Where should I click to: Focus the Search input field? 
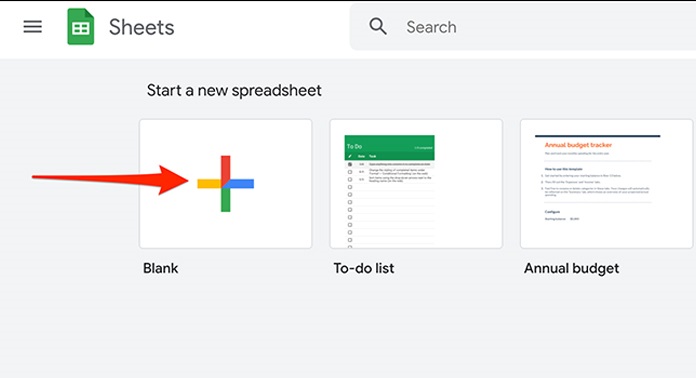click(523, 27)
